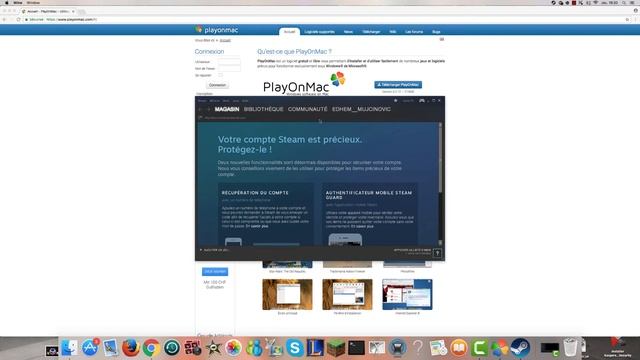The image size is (640, 360).
Task: Open Télécharger tab on PlayOnMac site
Action: [371, 31]
